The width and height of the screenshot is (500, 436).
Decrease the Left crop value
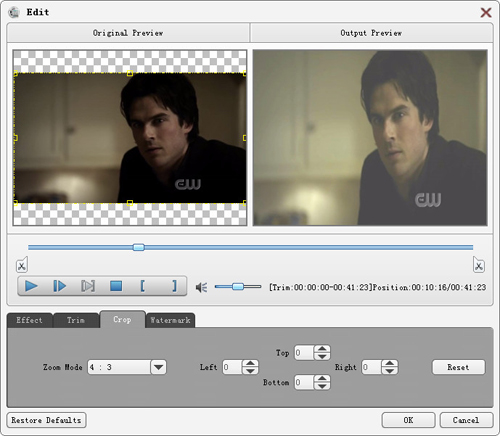pyautogui.click(x=250, y=371)
